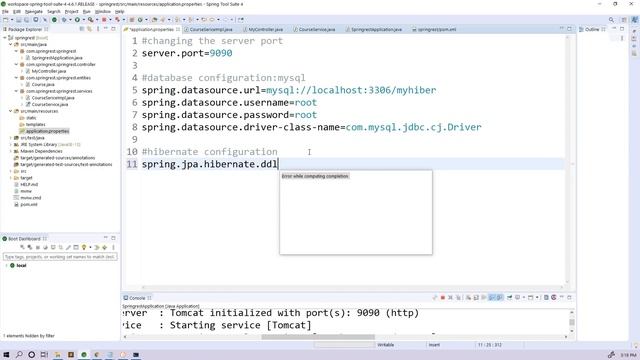The width and height of the screenshot is (640, 360).
Task: Open the Project menu
Action: [71, 11]
